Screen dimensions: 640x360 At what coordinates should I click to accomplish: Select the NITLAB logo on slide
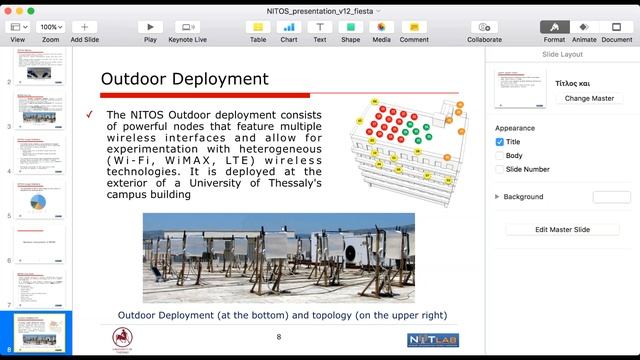click(x=433, y=340)
